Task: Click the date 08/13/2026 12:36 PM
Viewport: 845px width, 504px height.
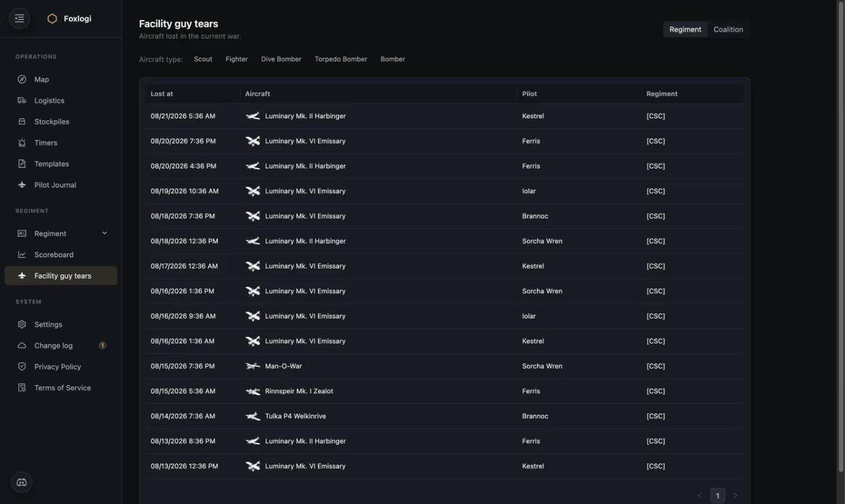Action: (x=184, y=466)
